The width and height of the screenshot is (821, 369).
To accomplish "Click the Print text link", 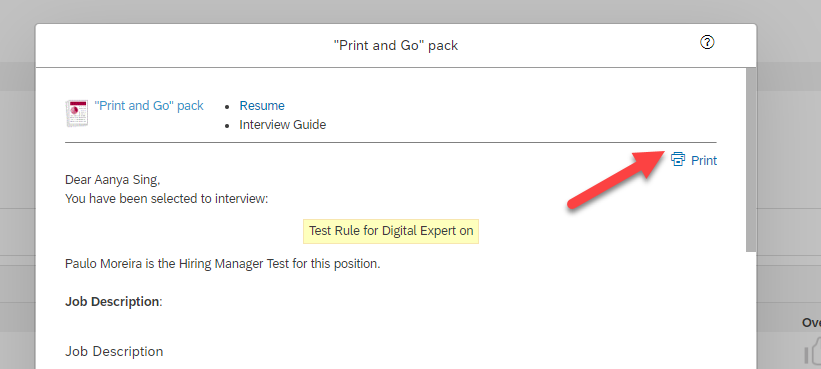I will click(x=704, y=161).
